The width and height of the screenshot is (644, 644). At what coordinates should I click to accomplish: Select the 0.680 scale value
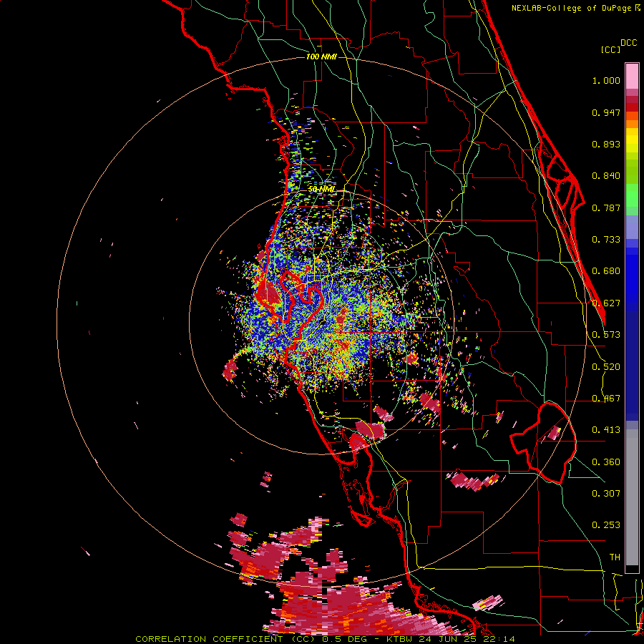(606, 271)
